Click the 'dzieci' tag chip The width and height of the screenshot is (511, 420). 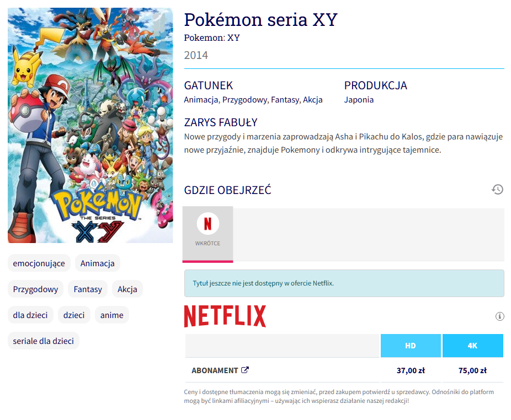click(74, 315)
